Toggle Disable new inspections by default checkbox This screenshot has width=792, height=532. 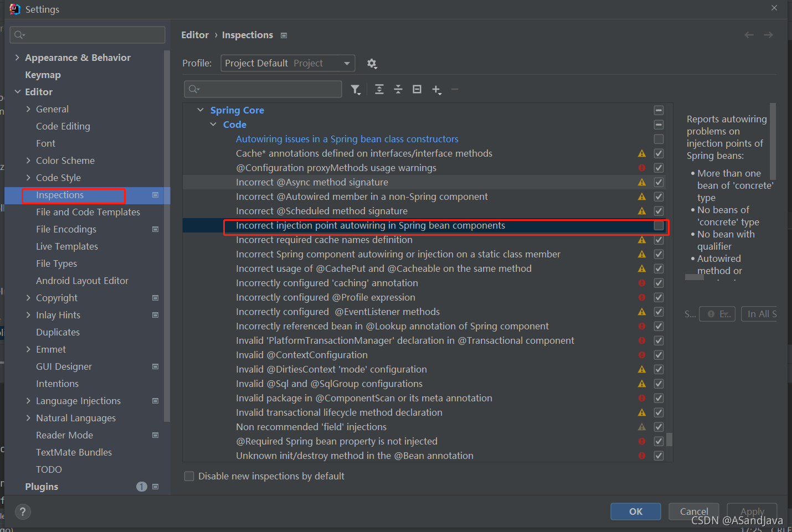click(189, 476)
